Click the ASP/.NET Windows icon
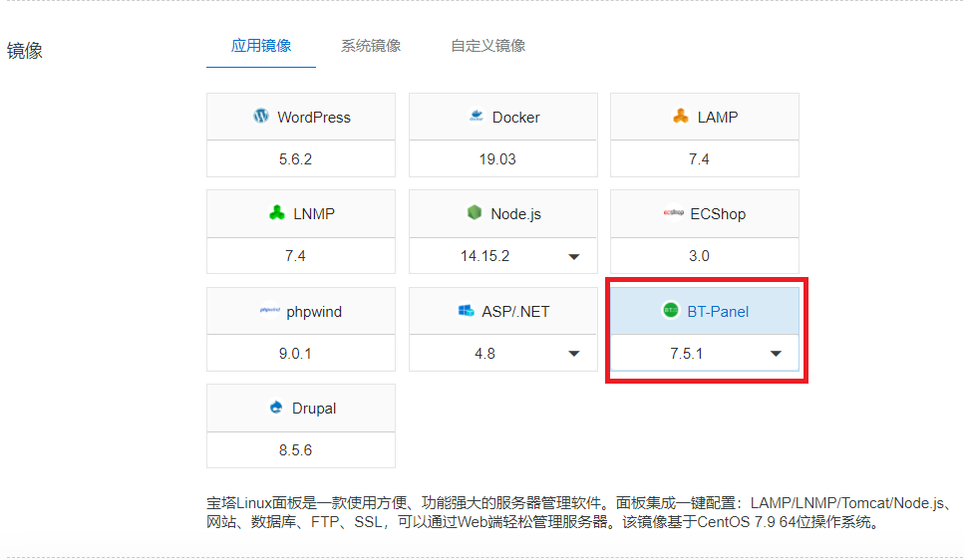Screen dimensions: 964x560 tap(466, 311)
